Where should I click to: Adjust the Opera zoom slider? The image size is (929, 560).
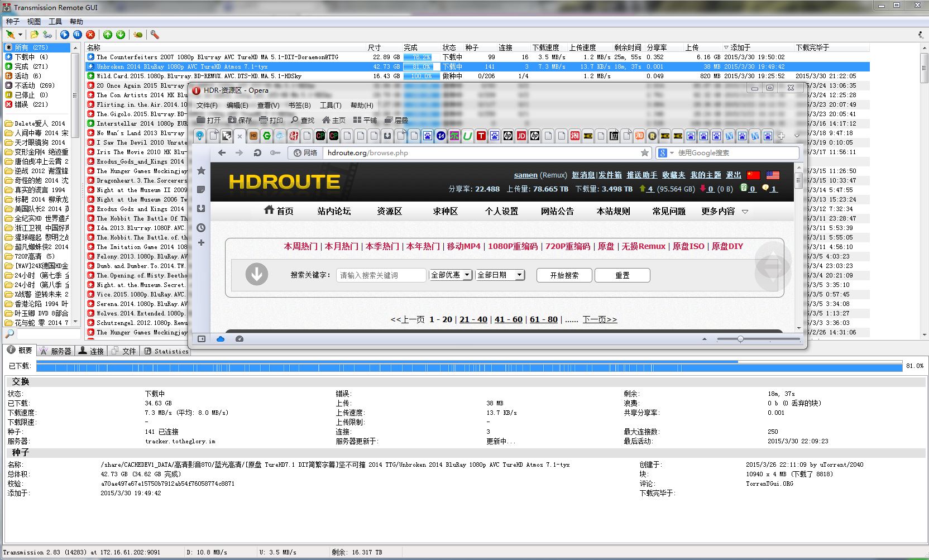click(740, 339)
